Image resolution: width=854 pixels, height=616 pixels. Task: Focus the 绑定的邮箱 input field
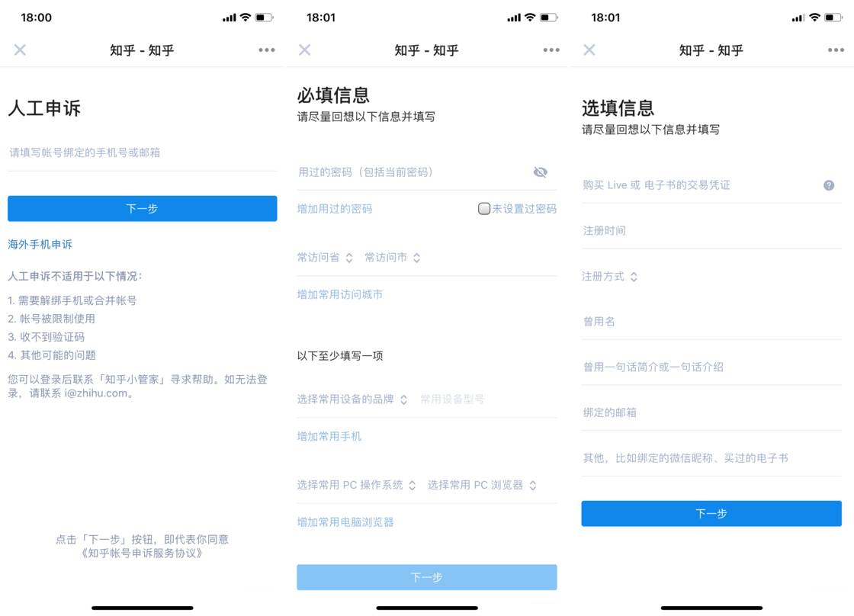tap(711, 413)
